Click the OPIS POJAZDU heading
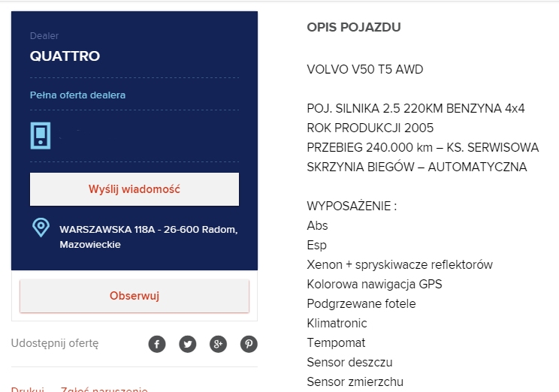559x392 pixels. pos(354,27)
